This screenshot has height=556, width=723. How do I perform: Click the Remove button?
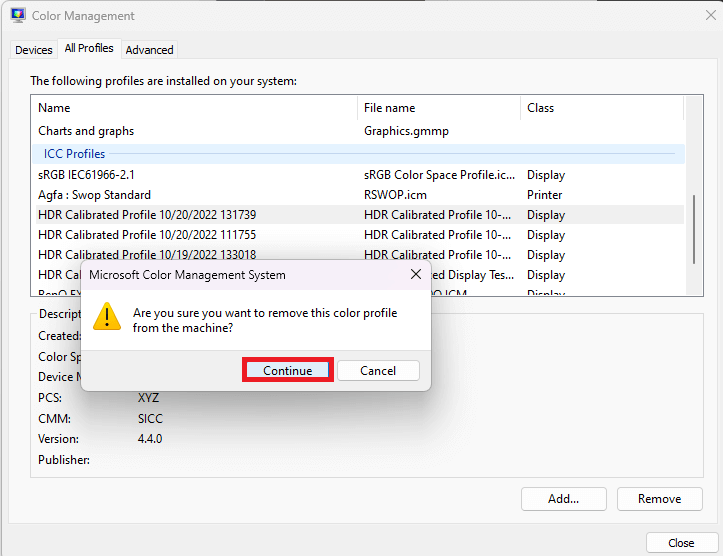pyautogui.click(x=659, y=499)
